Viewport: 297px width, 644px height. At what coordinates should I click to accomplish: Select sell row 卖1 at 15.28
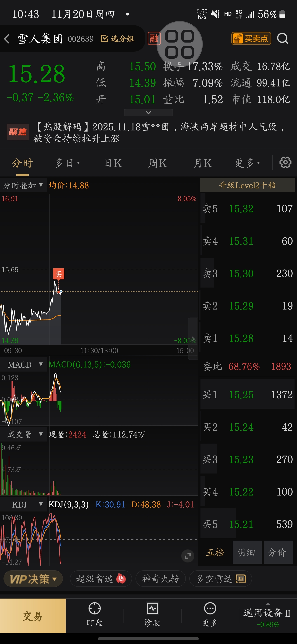coord(247,338)
